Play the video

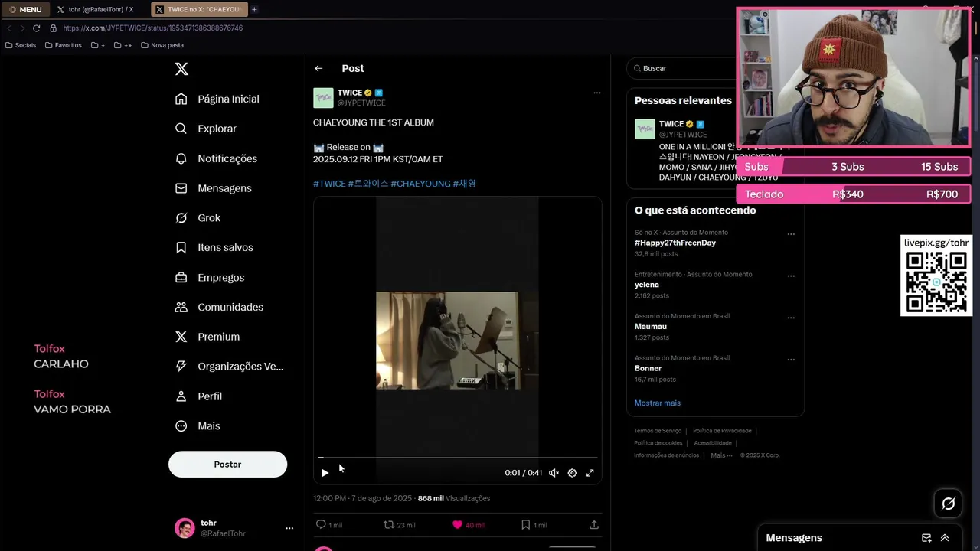click(325, 473)
